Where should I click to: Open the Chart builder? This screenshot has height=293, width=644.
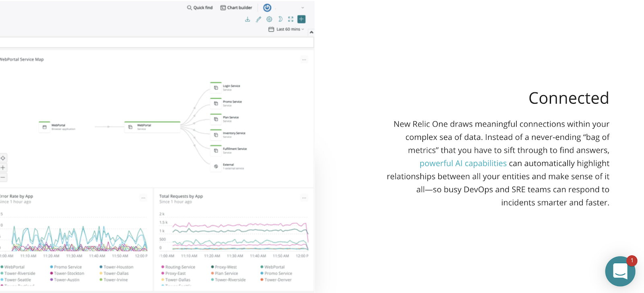click(236, 8)
